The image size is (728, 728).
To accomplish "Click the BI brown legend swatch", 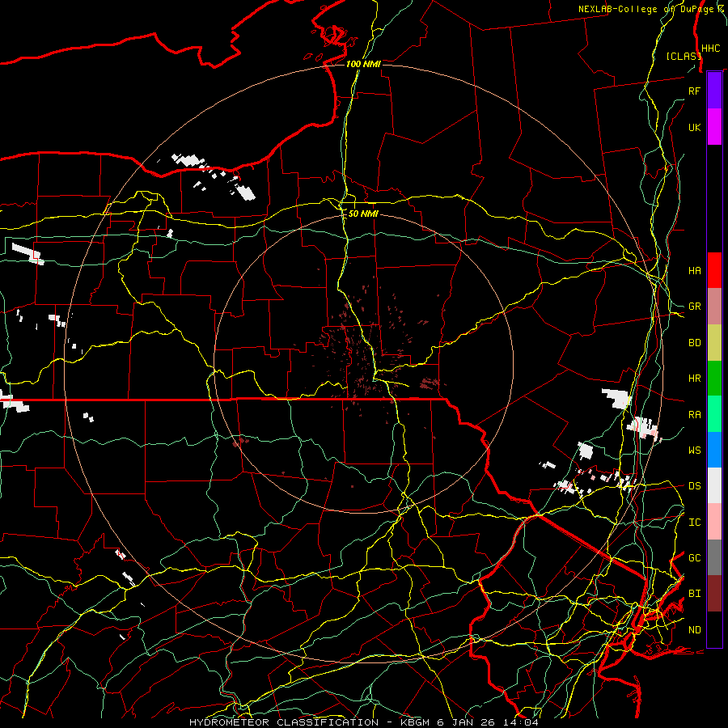I will click(x=714, y=594).
